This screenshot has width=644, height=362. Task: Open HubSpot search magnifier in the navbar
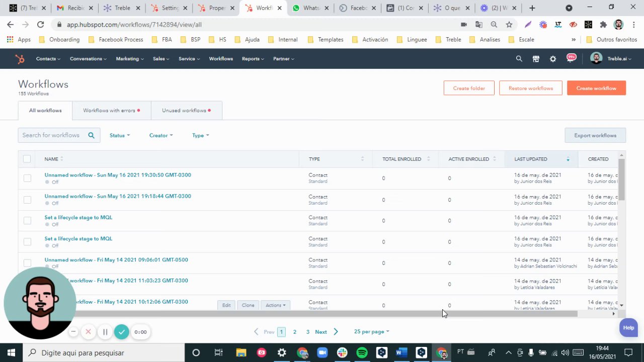click(519, 59)
